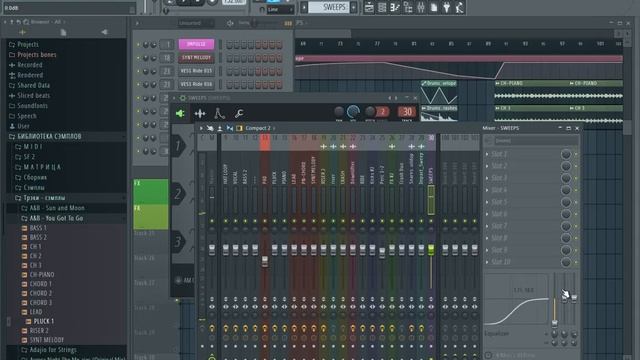The image size is (640, 360).
Task: Mute the SYNT MELODY channel with its green LED
Action: 138,58
